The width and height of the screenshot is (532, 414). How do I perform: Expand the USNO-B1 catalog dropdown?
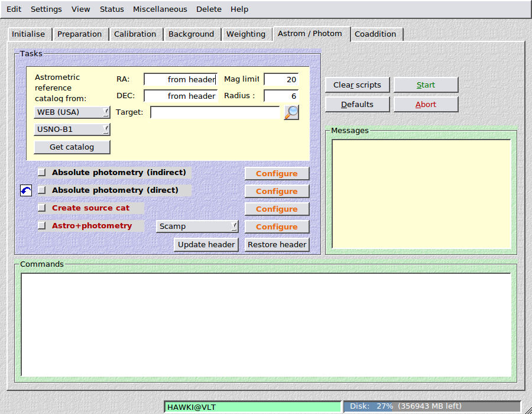click(72, 130)
